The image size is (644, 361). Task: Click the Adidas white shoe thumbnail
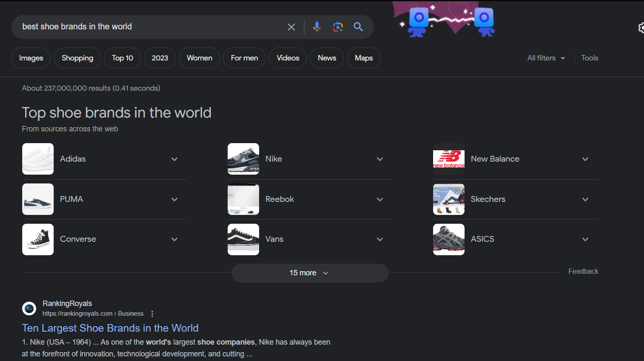(x=38, y=159)
